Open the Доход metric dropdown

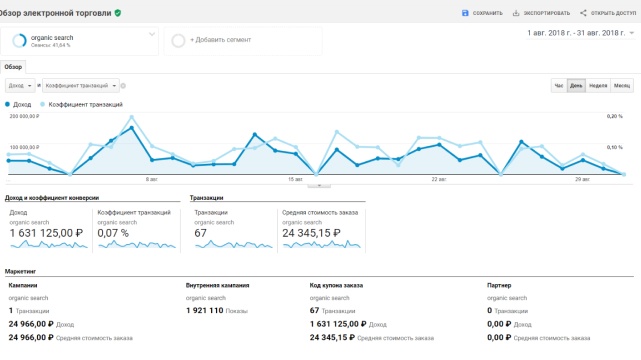click(x=20, y=86)
